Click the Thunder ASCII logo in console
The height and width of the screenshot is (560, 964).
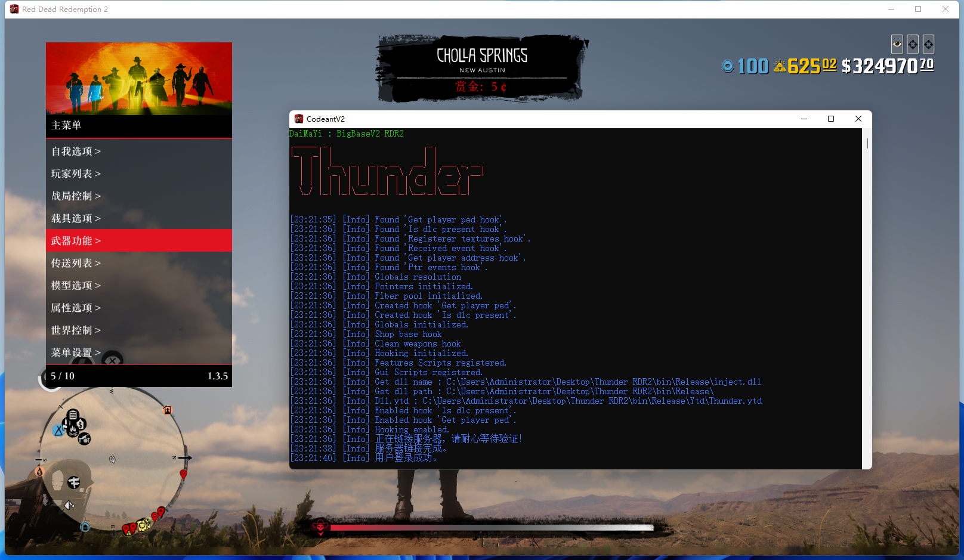click(x=387, y=172)
